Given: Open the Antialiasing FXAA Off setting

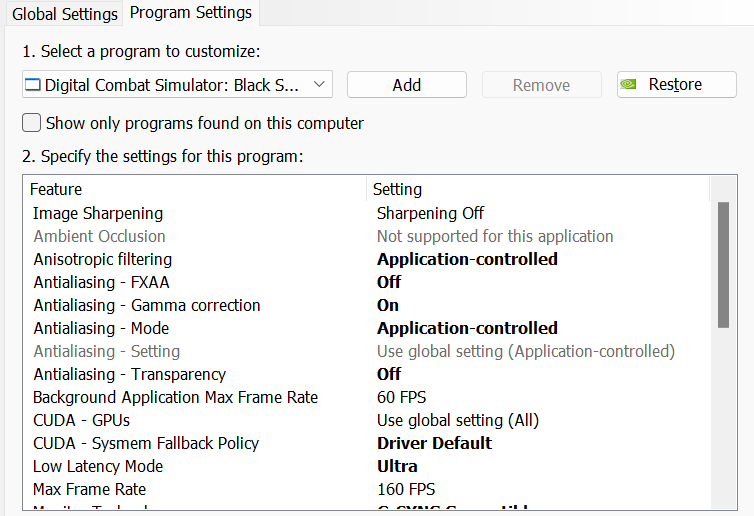Looking at the screenshot, I should 389,282.
